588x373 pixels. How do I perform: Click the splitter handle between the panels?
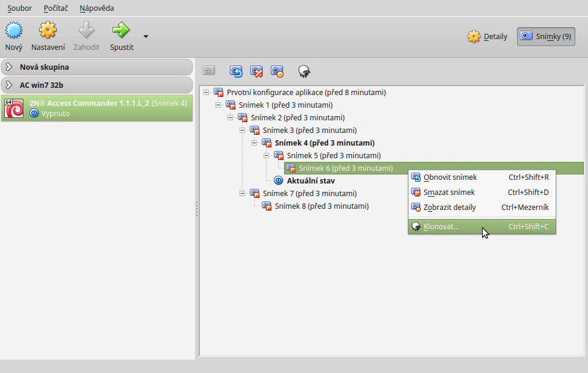click(x=196, y=209)
